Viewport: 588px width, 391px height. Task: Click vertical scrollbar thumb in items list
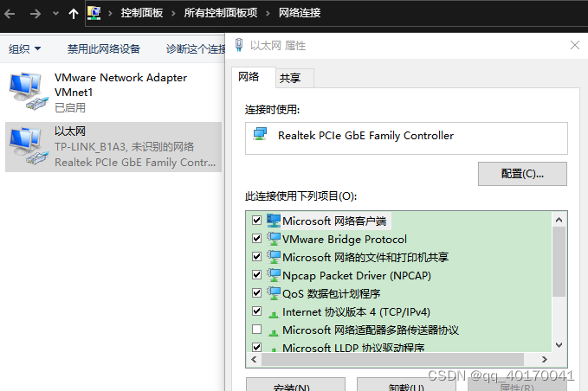pyautogui.click(x=559, y=261)
